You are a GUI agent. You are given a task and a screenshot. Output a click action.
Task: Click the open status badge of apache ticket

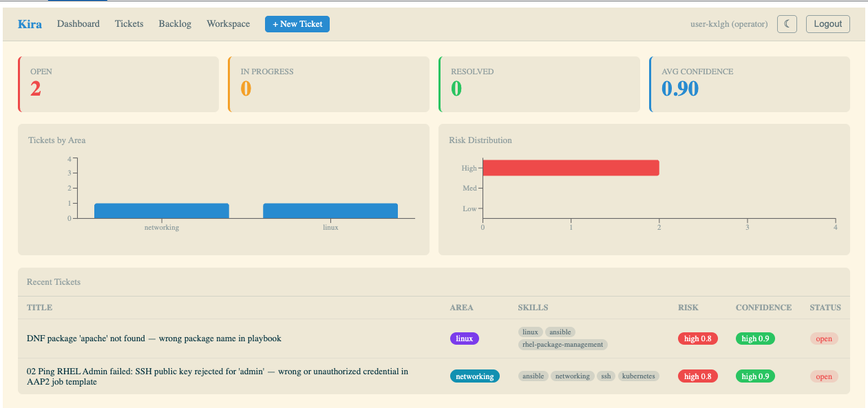(x=824, y=339)
